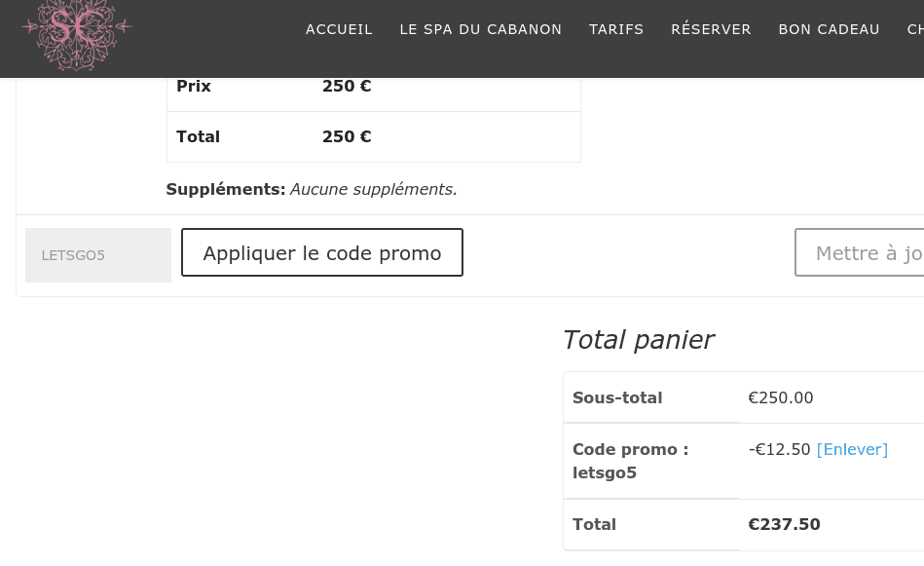Click the -€12.50 discount amount
This screenshot has width=924, height=566.
click(x=780, y=449)
